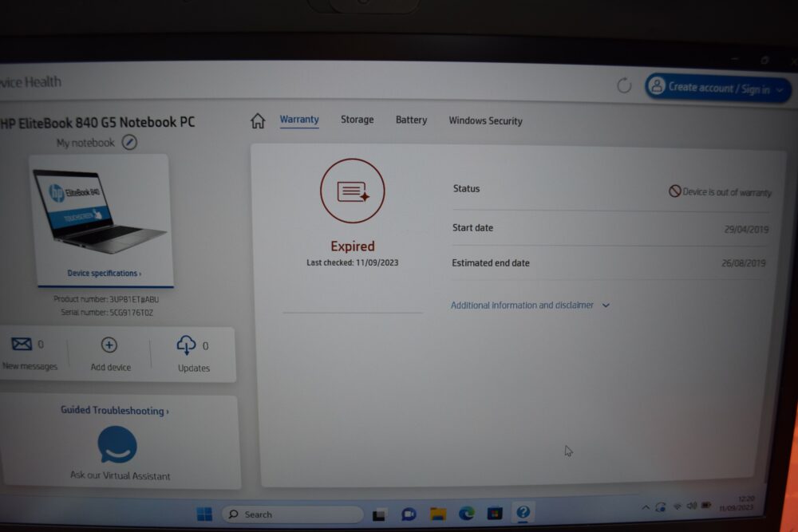The height and width of the screenshot is (532, 798).
Task: Open the Guided Troubleshooting link
Action: point(114,411)
